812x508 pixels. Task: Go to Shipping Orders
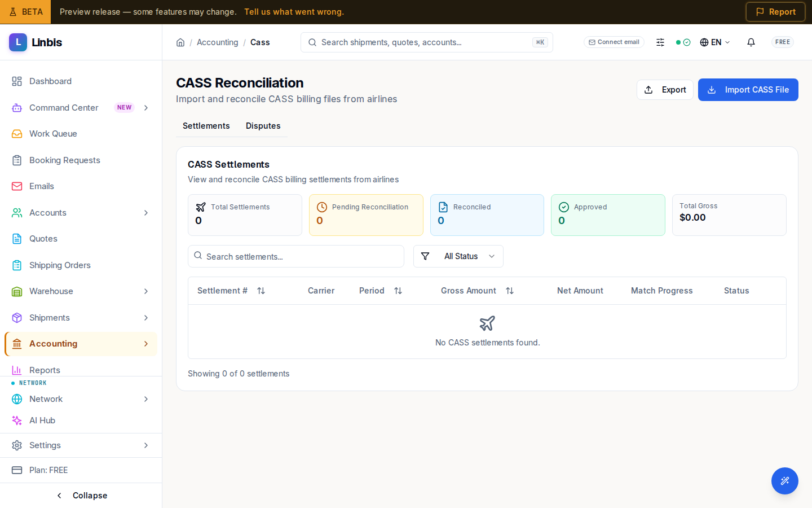[x=81, y=265]
